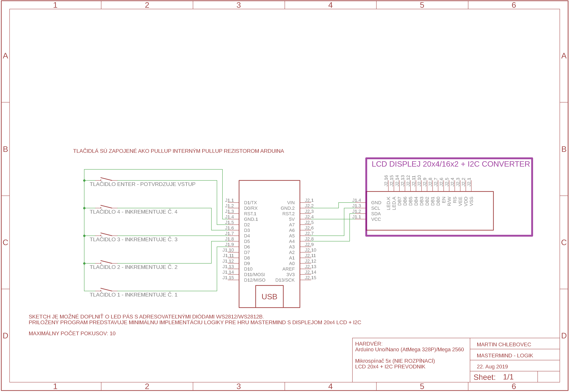
Task: Click the 'TLAČIDLO 3 - INKREMENTUJE Č. 3' label
Action: point(133,239)
